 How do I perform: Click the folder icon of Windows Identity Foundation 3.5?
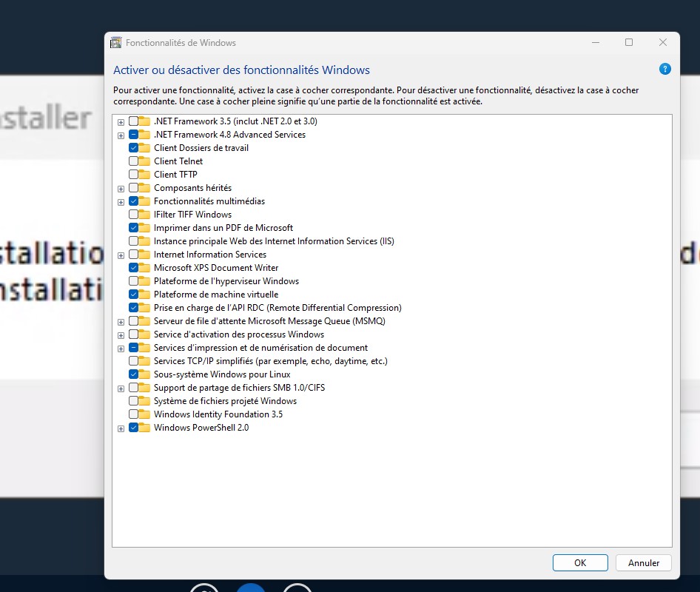point(144,414)
